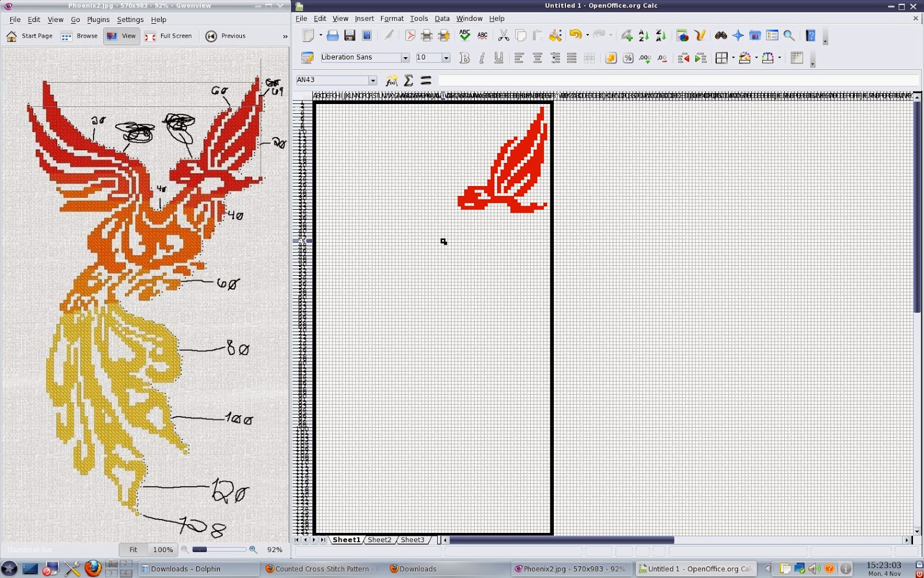Export the spreadsheet directly as PDF
Screen dimensions: 924x578
[410, 35]
